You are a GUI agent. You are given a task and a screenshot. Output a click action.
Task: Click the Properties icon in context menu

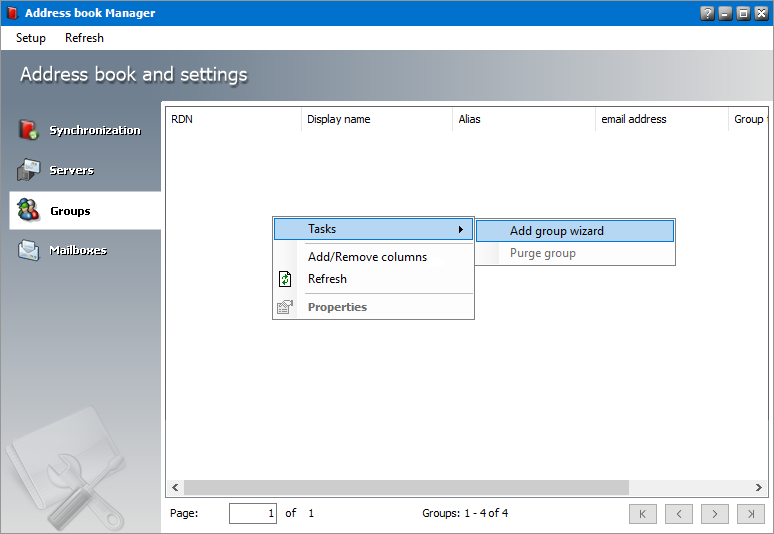(x=285, y=307)
